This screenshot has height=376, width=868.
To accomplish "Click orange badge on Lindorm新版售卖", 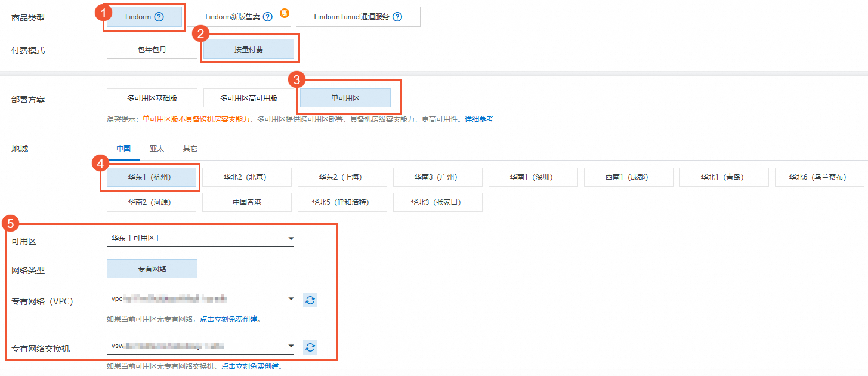I will [285, 13].
